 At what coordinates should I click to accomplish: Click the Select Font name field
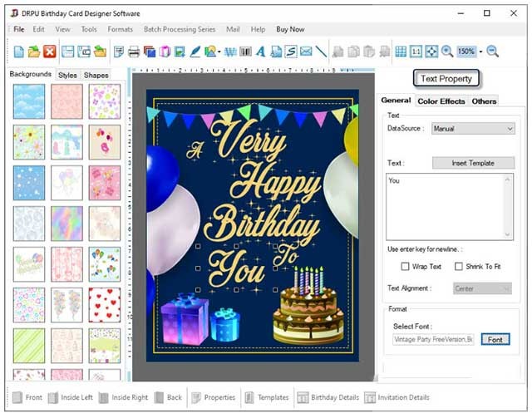point(433,339)
